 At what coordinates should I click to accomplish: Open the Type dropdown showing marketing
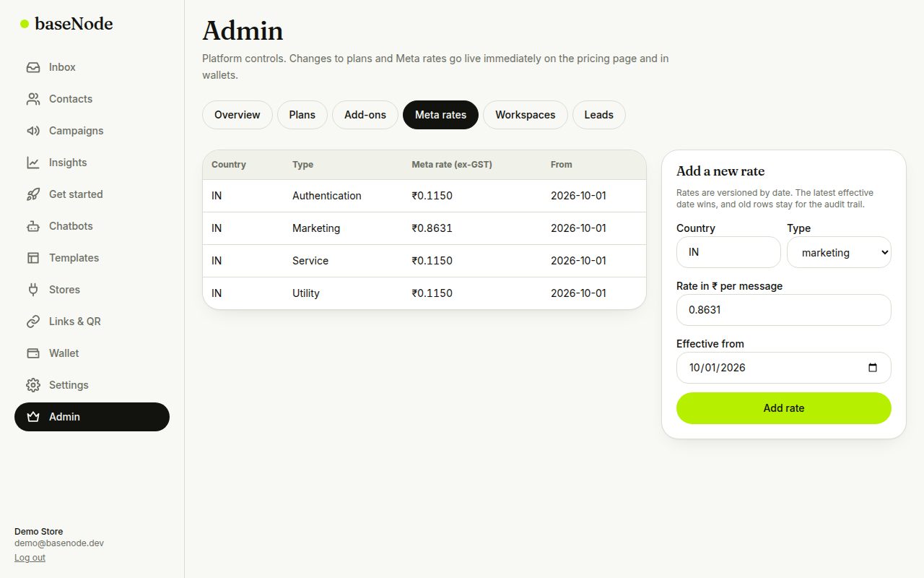[x=839, y=252]
